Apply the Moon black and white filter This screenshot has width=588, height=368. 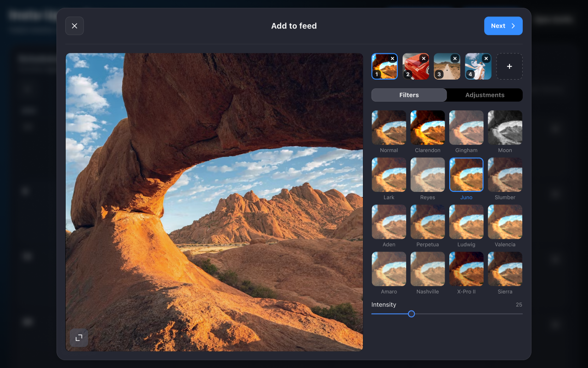[505, 132]
